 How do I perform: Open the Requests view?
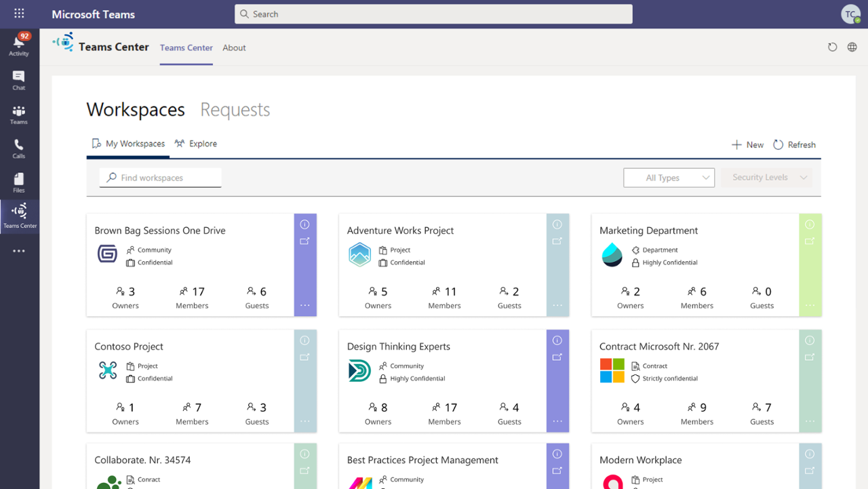coord(235,109)
